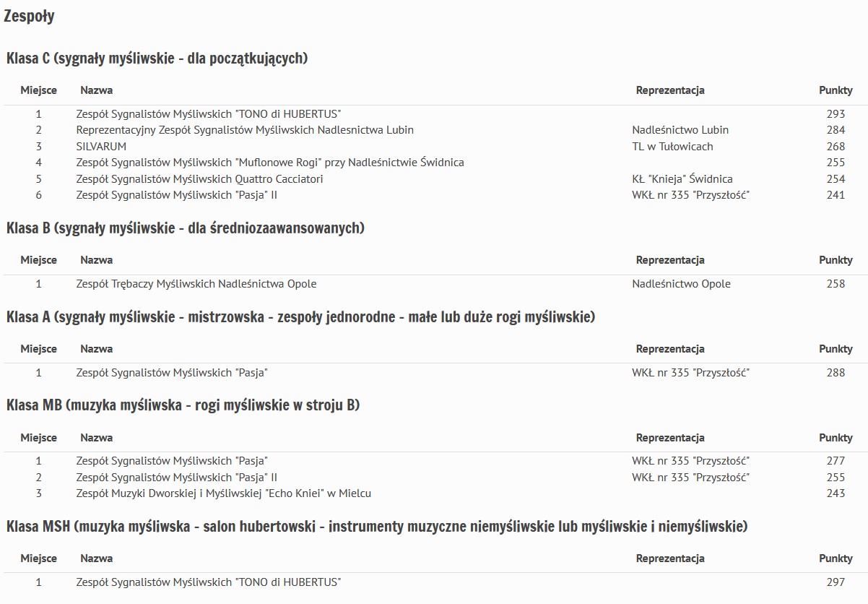Click the "KŁ Knieja Świdnica" representation cell
This screenshot has height=604, width=868.
(682, 179)
